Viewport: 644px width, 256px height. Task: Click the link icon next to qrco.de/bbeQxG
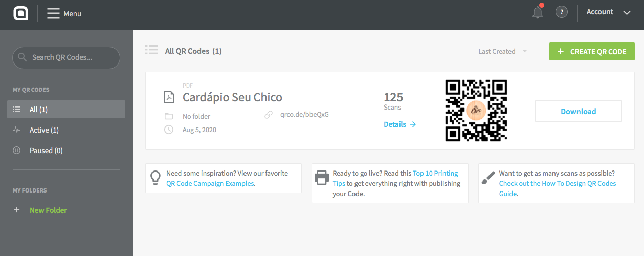268,115
